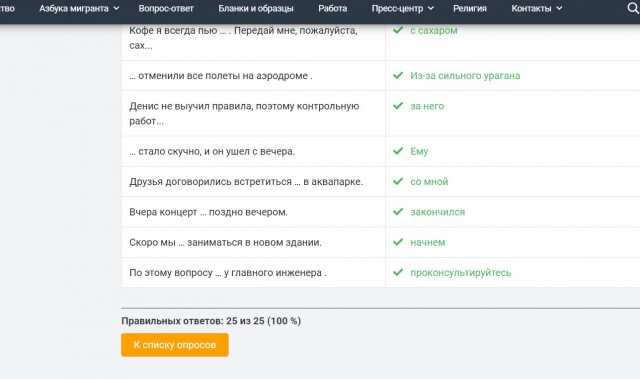Click the К списку опросов button
Image resolution: width=640 pixels, height=379 pixels.
pos(175,345)
